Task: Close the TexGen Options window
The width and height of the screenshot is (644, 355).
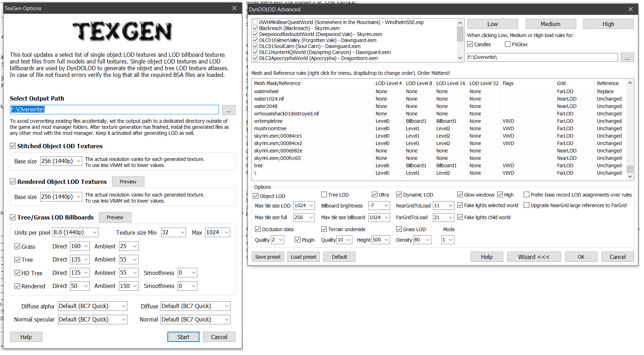Action: point(234,8)
